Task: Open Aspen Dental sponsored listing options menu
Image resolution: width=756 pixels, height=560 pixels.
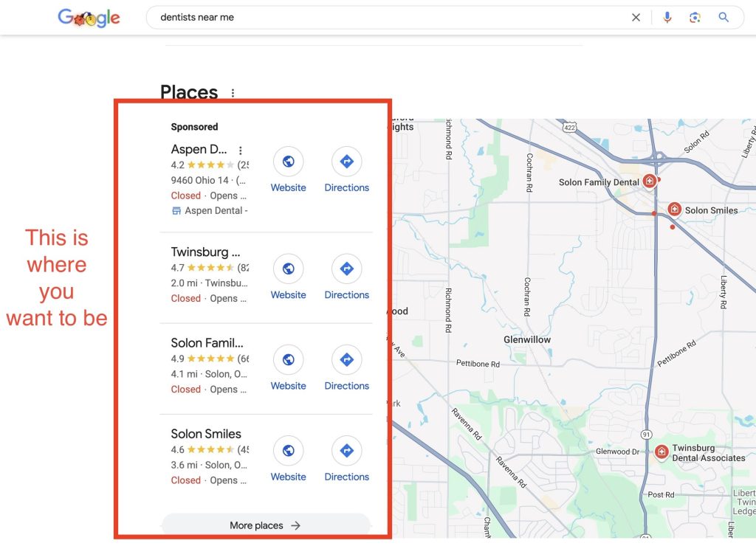Action: pos(240,151)
